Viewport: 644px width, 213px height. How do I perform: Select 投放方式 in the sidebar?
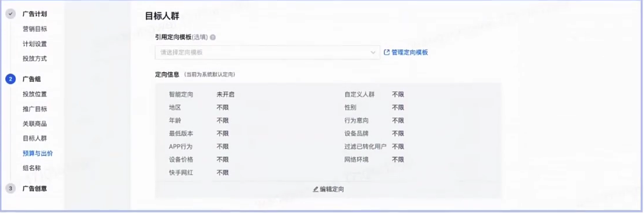(x=34, y=58)
